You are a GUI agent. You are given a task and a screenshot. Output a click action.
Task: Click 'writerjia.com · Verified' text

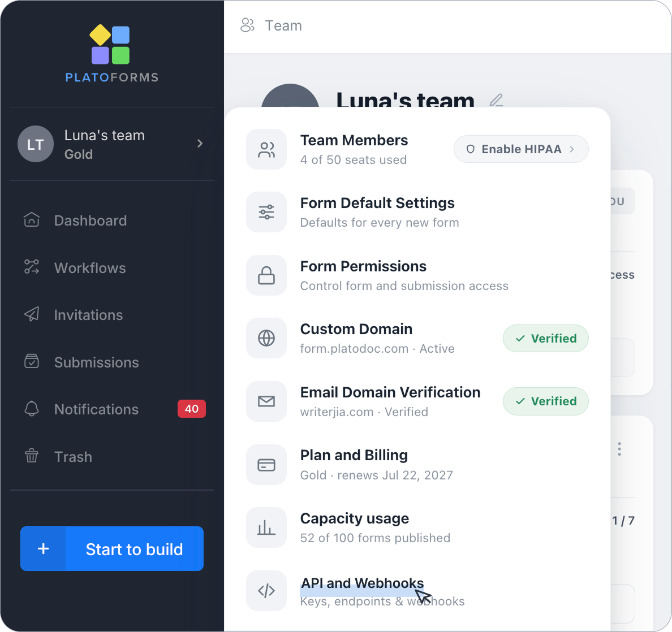pos(364,412)
